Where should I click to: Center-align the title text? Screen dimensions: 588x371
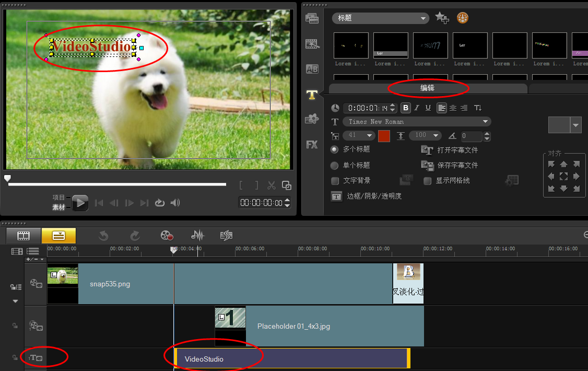(x=453, y=108)
